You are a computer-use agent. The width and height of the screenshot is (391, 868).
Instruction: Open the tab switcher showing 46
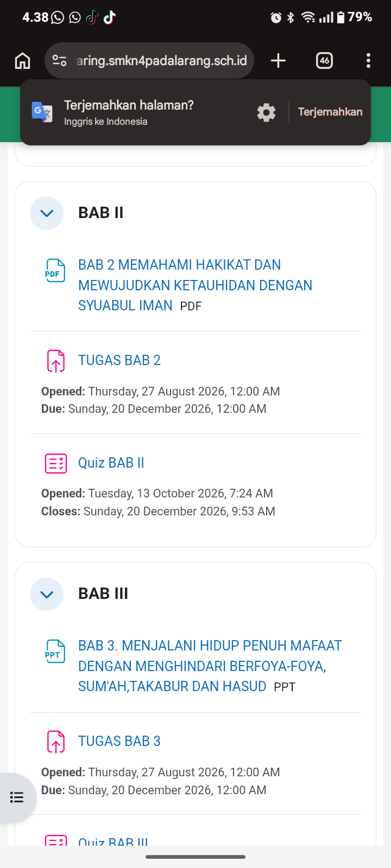click(324, 60)
